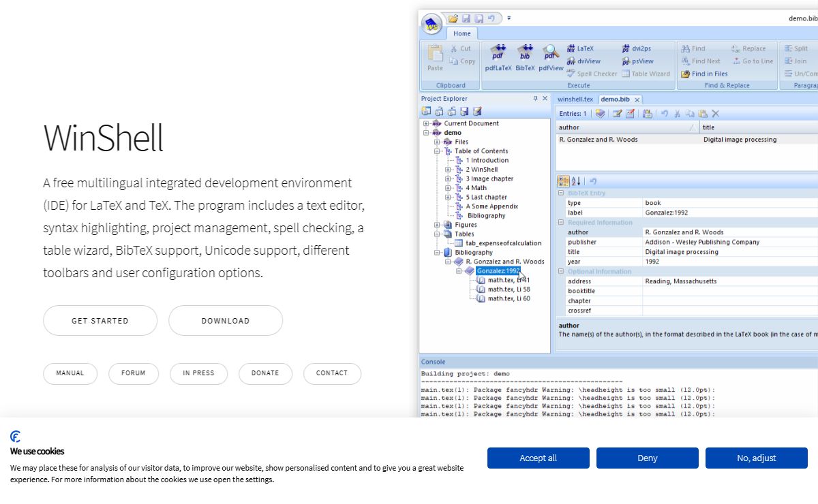818x504 pixels.
Task: Click the GET STARTED button
Action: pyautogui.click(x=100, y=321)
